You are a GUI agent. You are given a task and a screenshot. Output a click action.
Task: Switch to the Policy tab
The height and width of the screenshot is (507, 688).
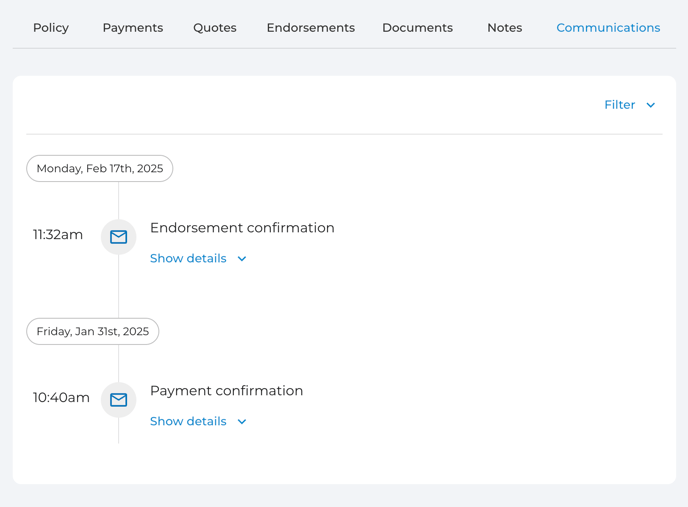pyautogui.click(x=51, y=28)
